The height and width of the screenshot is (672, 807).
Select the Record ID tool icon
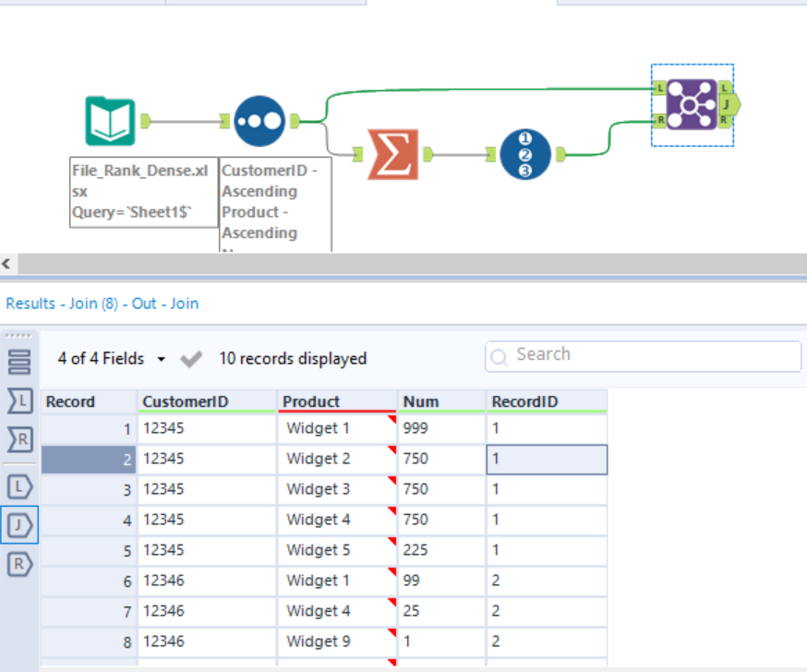pos(525,154)
